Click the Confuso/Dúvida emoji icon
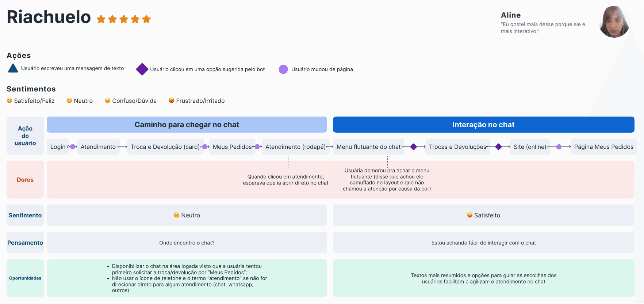644x304 pixels. point(108,100)
